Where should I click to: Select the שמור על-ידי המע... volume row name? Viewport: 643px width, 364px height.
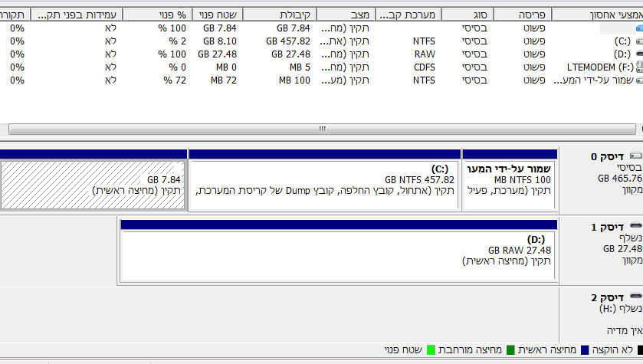click(594, 80)
